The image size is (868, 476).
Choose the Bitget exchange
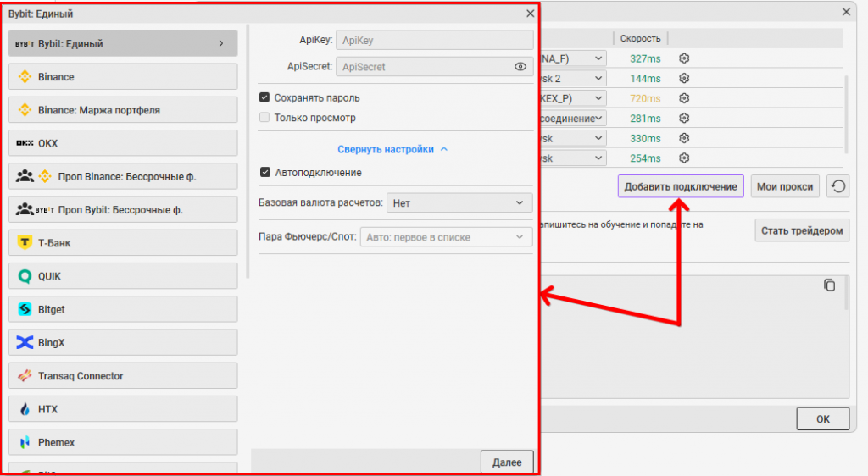click(123, 308)
